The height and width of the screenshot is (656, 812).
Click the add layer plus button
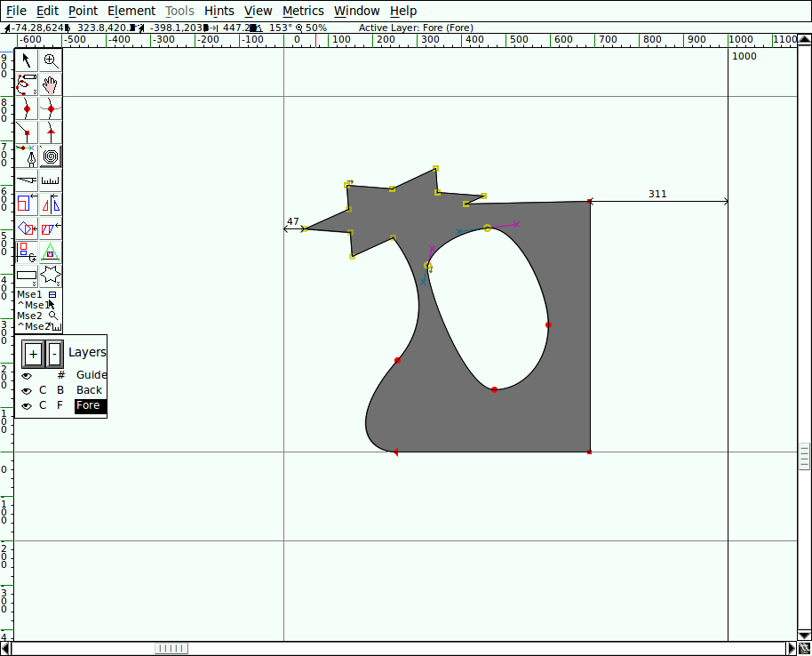33,354
